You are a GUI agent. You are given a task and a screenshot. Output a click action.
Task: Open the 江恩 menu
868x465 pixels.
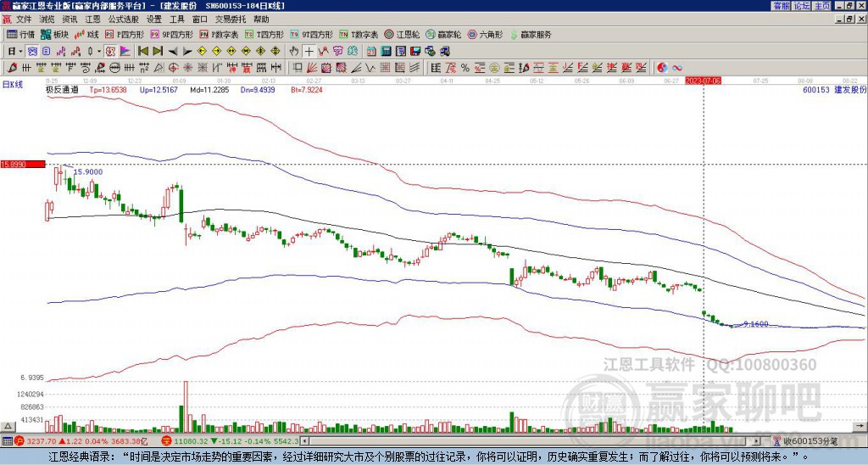click(92, 20)
